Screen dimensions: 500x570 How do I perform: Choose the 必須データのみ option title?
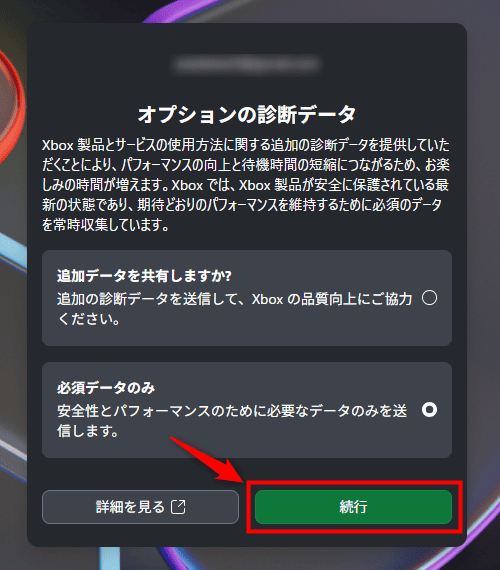106,388
